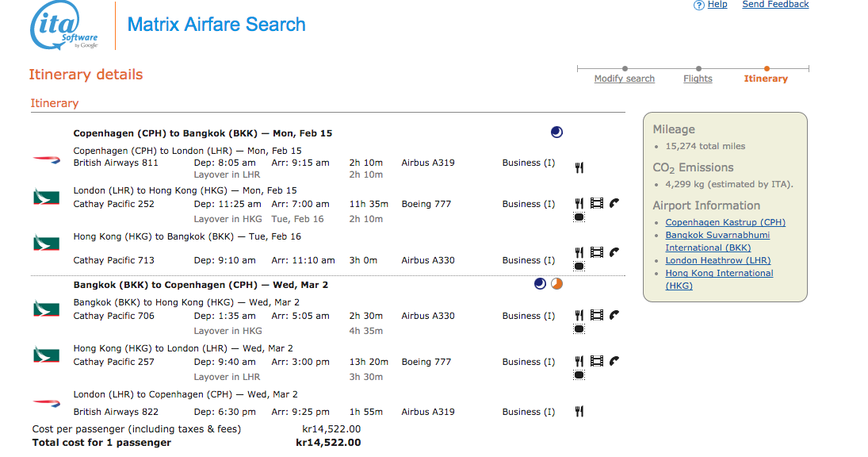Click the phone icon for Cathay Pacific 713
Screen dimensions: 868x457
[614, 252]
